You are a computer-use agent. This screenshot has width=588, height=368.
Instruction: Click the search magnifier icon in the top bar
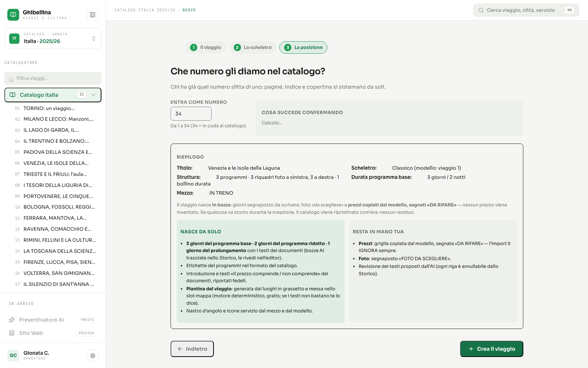481,10
